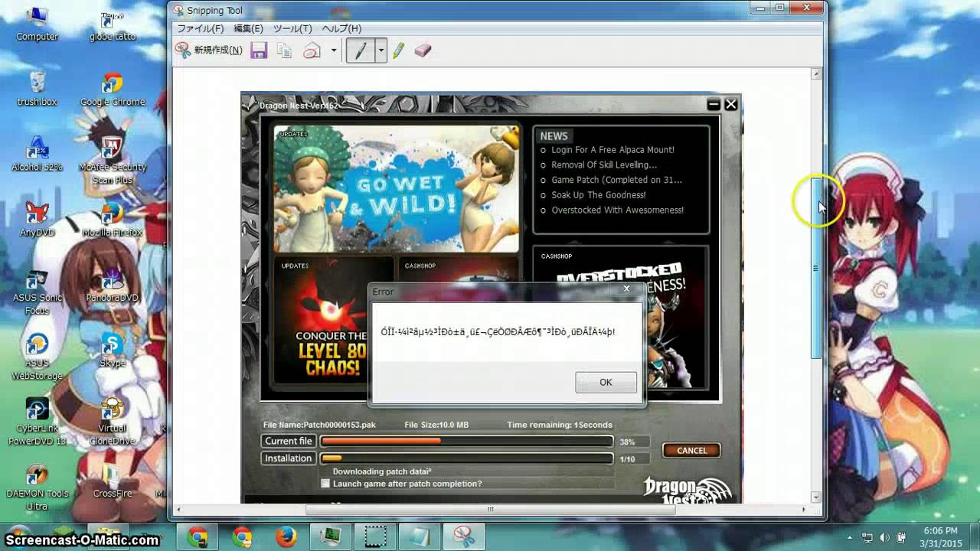
Task: Select the Google Chrome desktop shortcut
Action: point(113,90)
